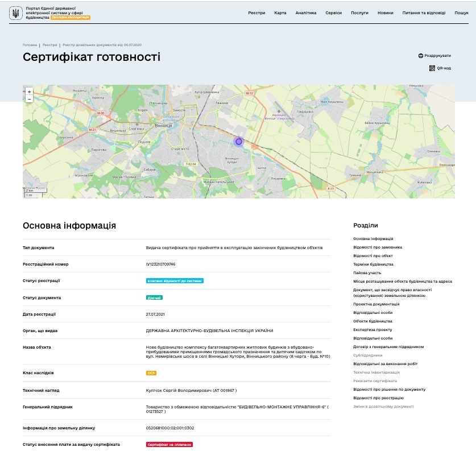
Task: Jump to Терміни будівництва section
Action: 373,264
